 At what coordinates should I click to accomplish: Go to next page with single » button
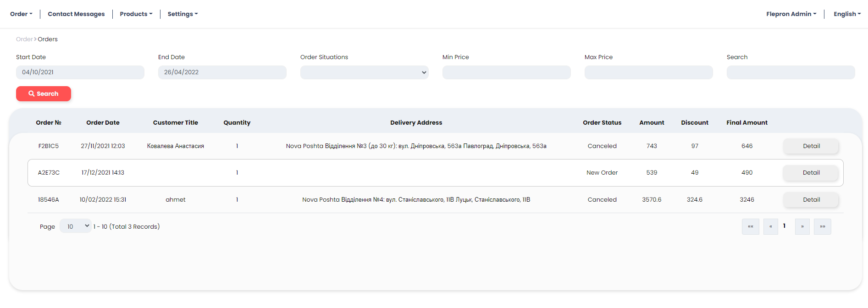[x=802, y=226]
